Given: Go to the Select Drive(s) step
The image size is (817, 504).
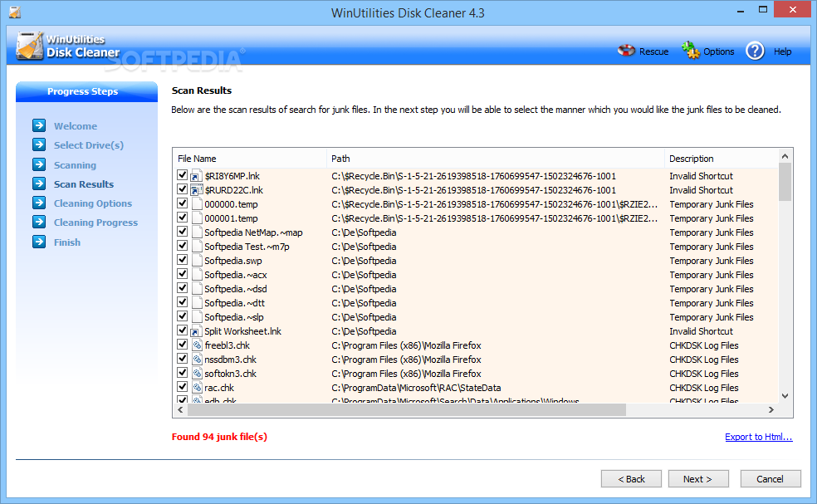Looking at the screenshot, I should [x=89, y=145].
